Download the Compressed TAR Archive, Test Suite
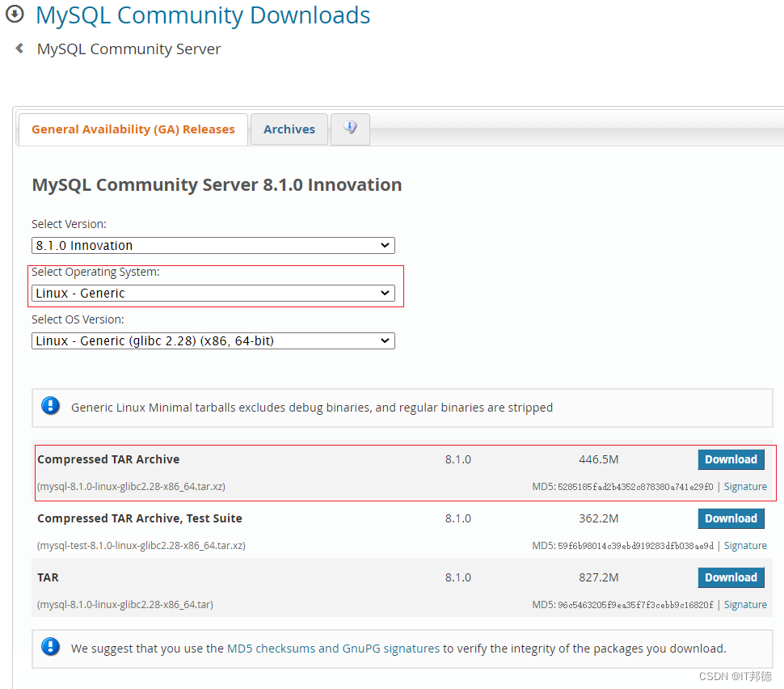Viewport: 784px width, 689px height. 731,518
